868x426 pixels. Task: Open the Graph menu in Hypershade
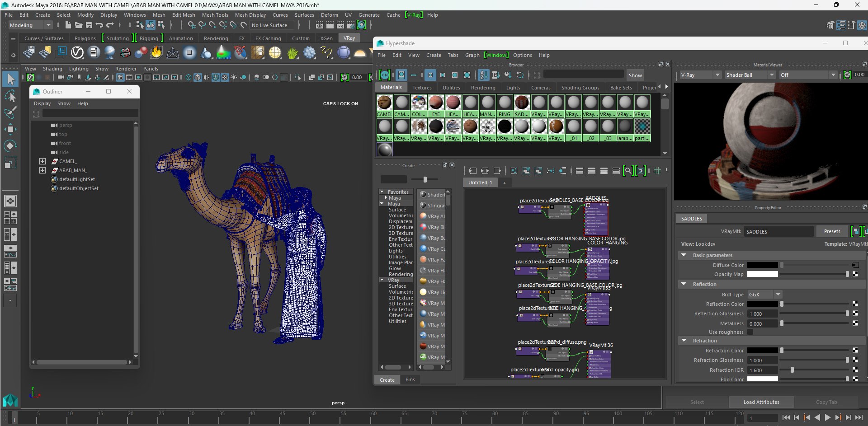[472, 55]
